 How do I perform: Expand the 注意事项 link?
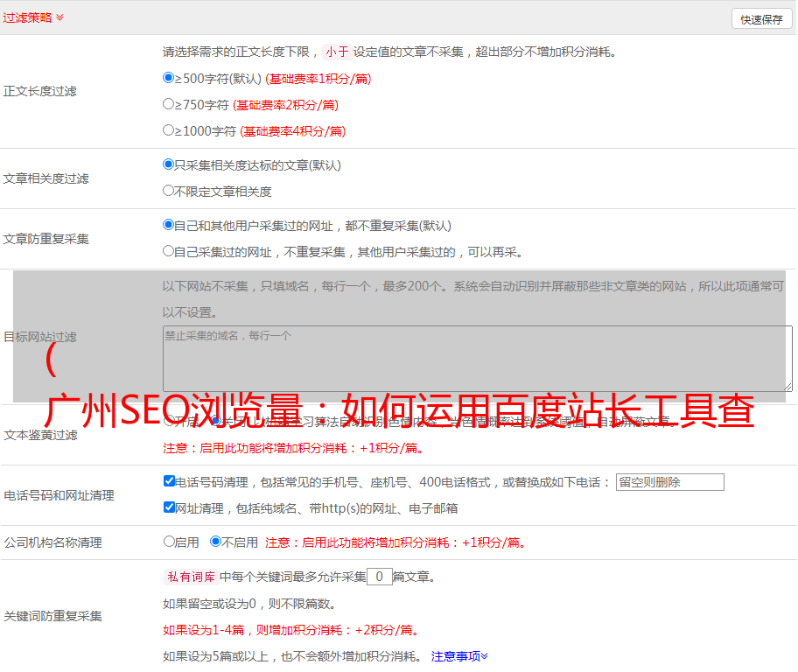[x=459, y=656]
